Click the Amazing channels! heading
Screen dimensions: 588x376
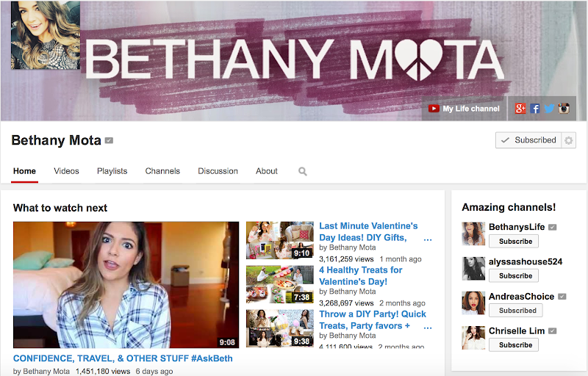tap(509, 207)
